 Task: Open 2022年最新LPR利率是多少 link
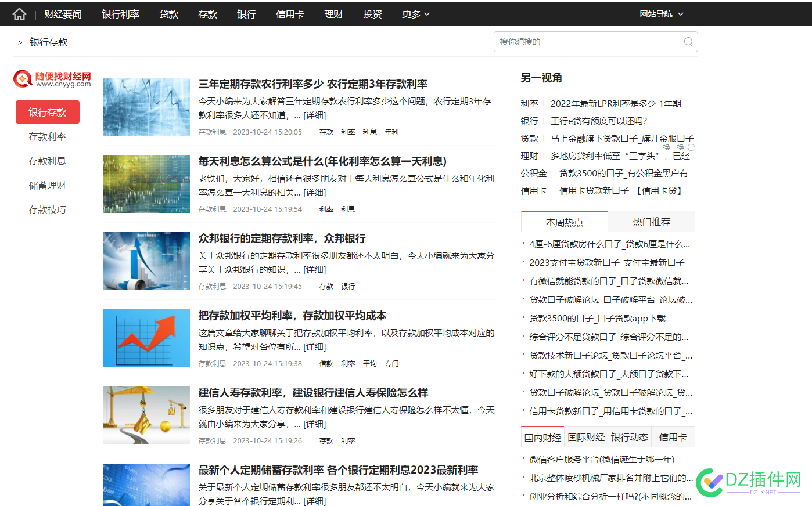click(x=616, y=103)
